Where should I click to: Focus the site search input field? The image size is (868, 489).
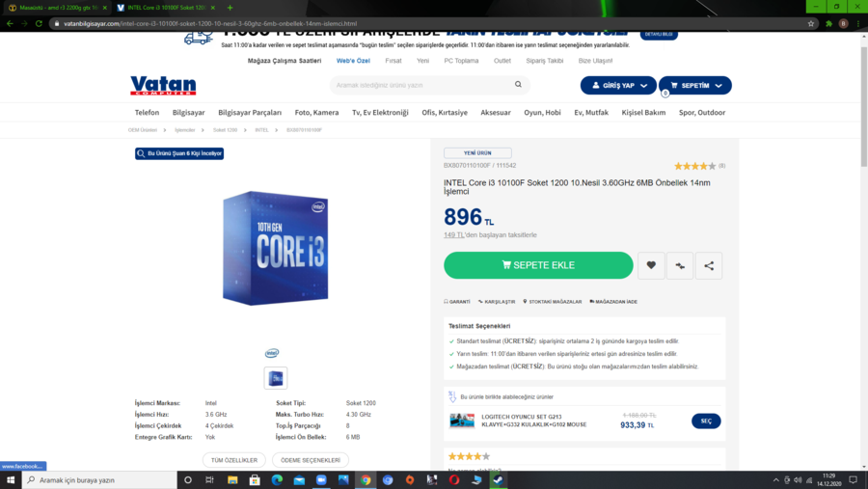[423, 85]
